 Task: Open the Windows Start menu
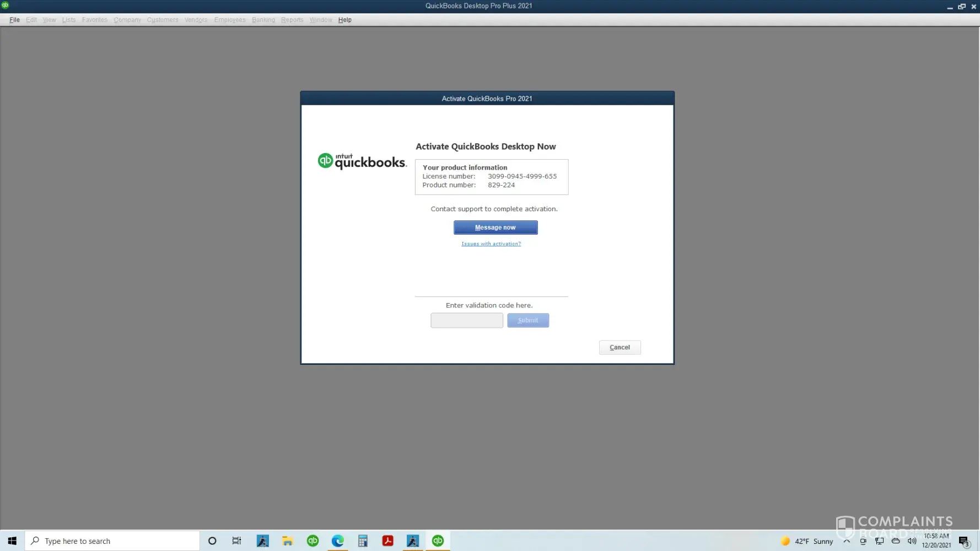12,541
